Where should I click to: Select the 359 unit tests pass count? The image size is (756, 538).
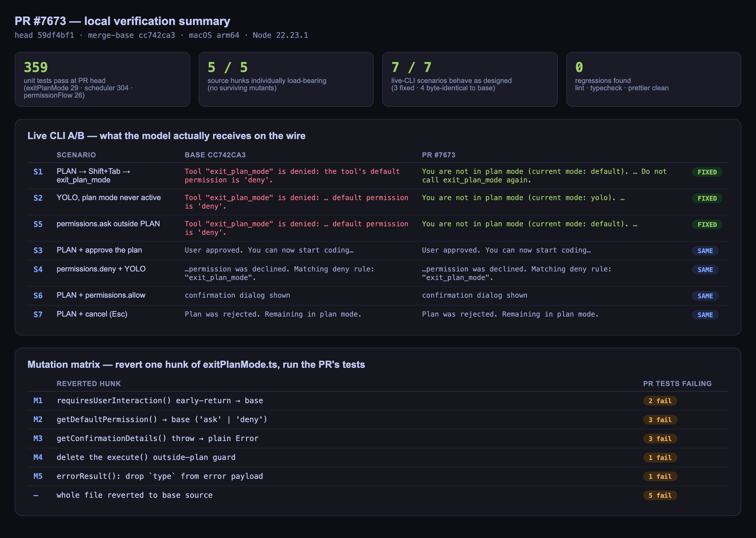coord(36,67)
